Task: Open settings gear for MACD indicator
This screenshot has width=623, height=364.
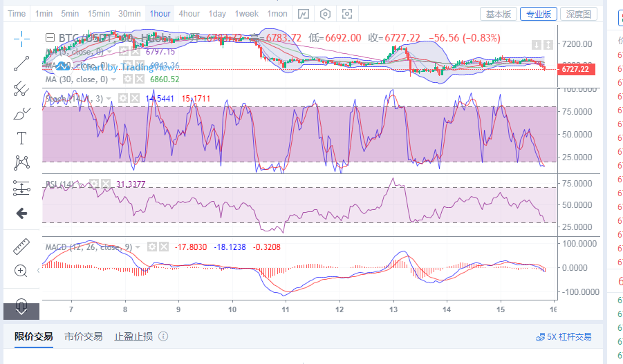Action: 152,247
